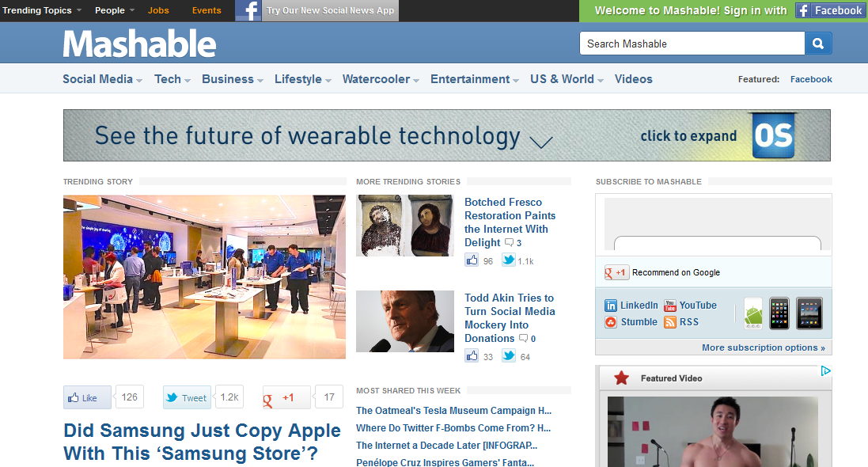Image resolution: width=868 pixels, height=467 pixels.
Task: Open Penélope Cruz Inspires Gamers link
Action: 445,462
